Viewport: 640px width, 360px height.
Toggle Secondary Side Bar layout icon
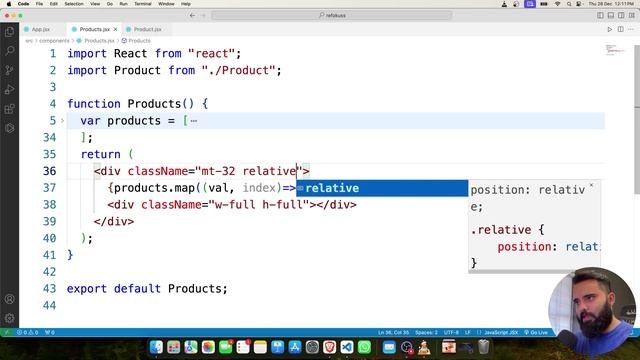pos(621,16)
